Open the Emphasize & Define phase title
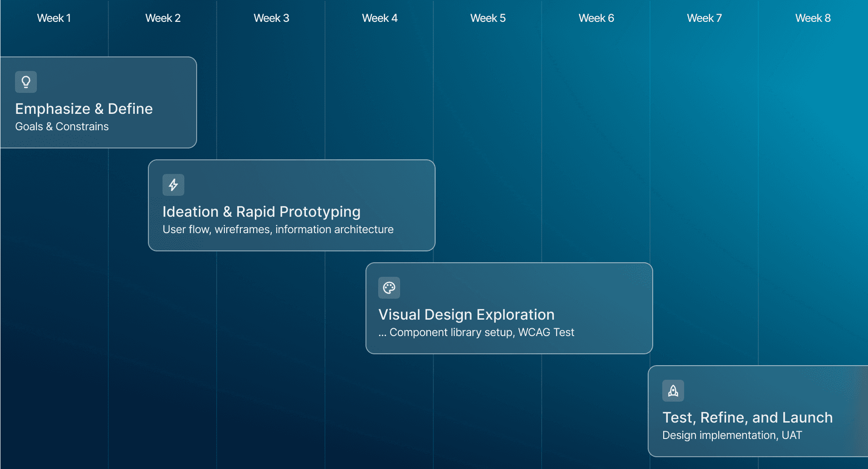868x469 pixels. coord(84,109)
